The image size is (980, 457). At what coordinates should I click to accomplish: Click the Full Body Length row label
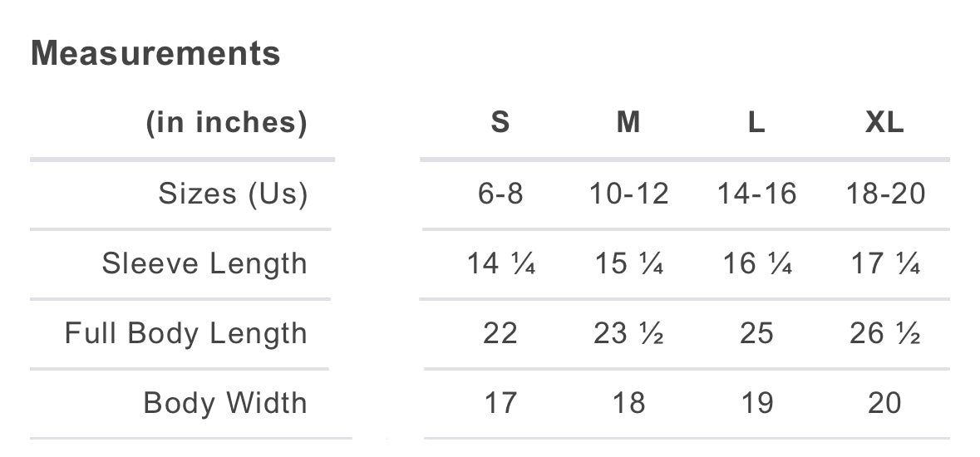click(186, 333)
